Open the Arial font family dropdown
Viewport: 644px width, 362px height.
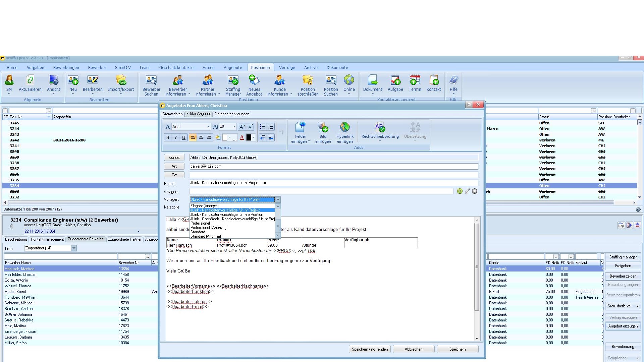point(209,127)
